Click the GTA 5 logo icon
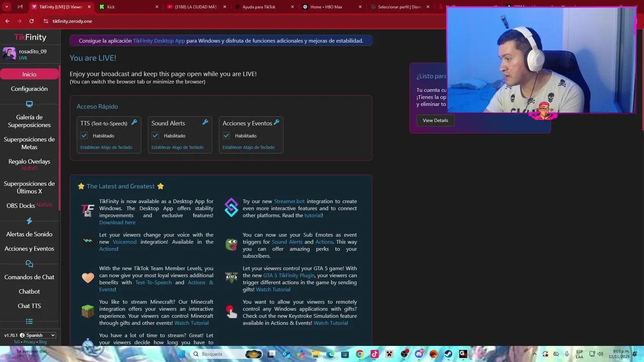 point(231,277)
